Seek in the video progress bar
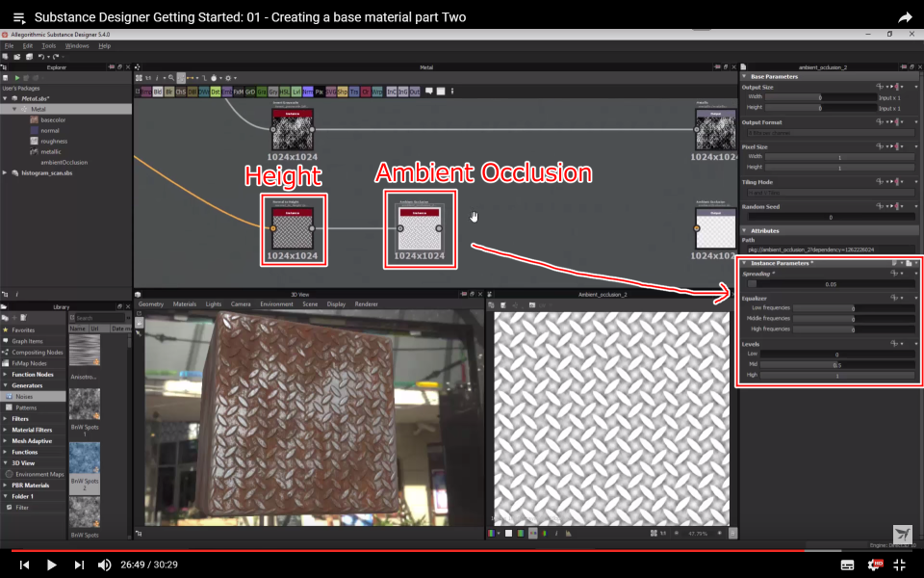This screenshot has height=578, width=924. (462, 551)
